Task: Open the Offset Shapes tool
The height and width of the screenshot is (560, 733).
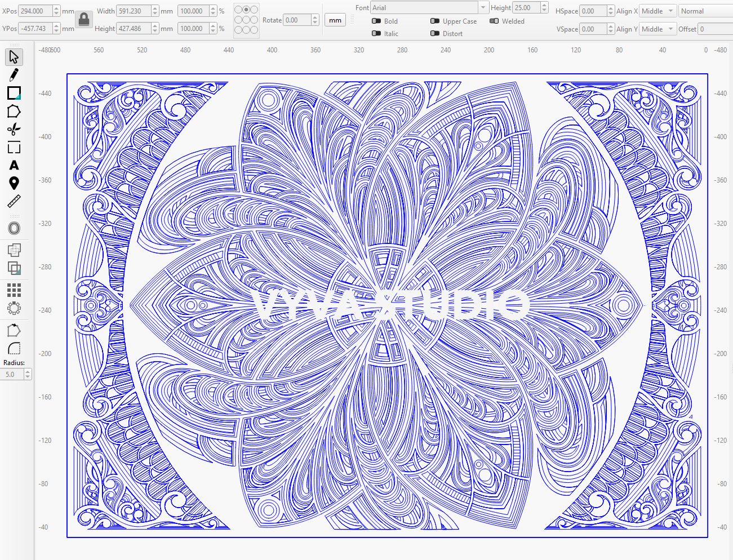Action: click(14, 228)
